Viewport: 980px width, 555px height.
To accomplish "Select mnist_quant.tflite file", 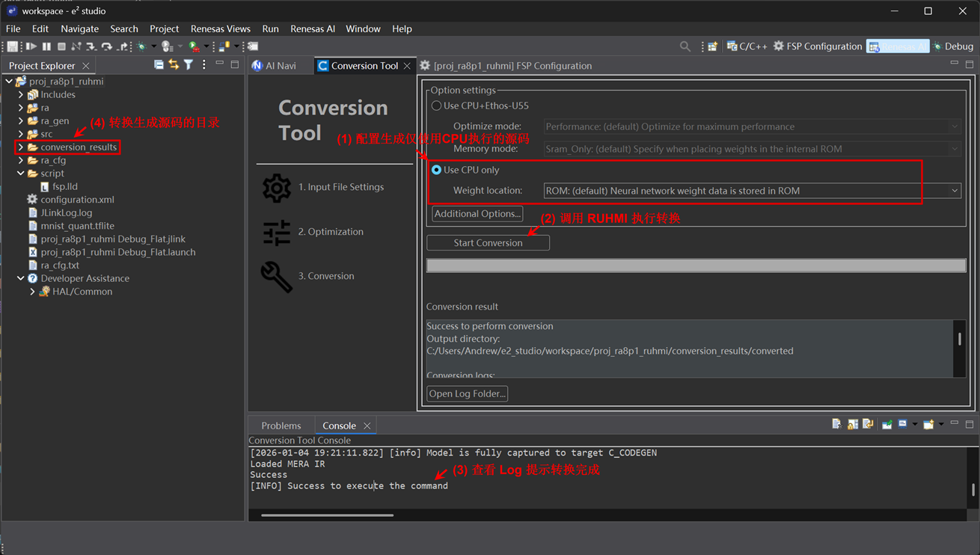I will pos(77,226).
